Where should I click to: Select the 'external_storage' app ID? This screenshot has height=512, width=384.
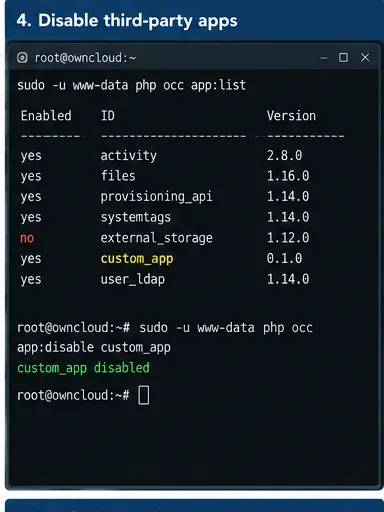(x=156, y=238)
